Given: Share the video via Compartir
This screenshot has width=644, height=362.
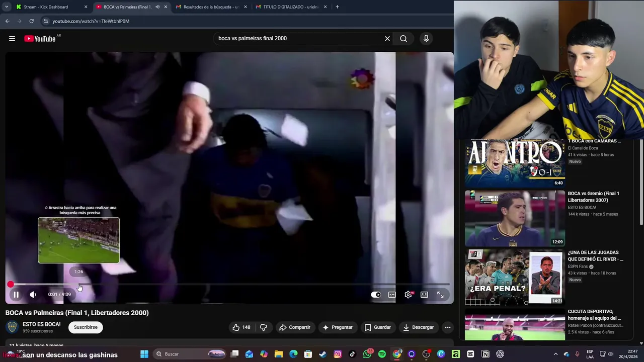Looking at the screenshot, I should [295, 327].
